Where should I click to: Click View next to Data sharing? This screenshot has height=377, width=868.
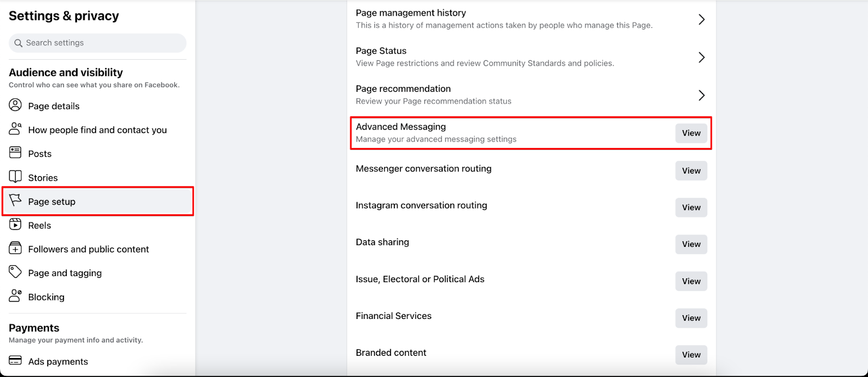point(691,244)
